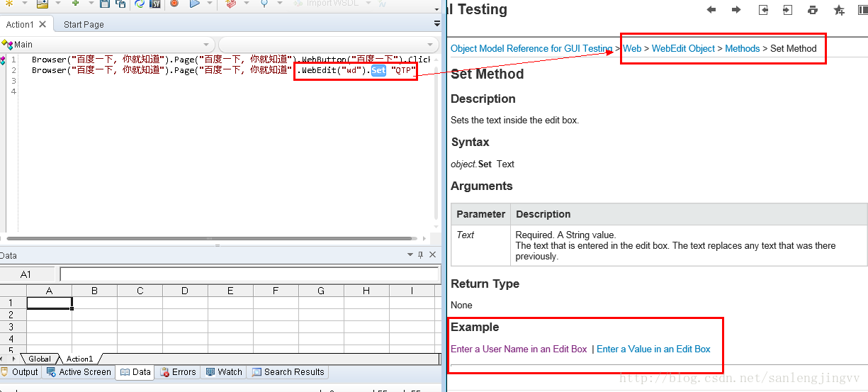
Task: Close the Action1 editor tab
Action: [43, 24]
